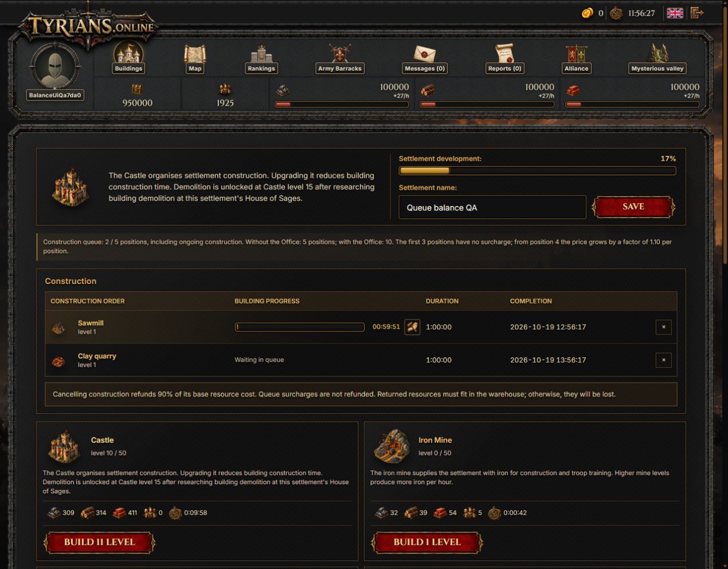Click the Messages (0) menu label
This screenshot has width=728, height=569.
click(425, 68)
